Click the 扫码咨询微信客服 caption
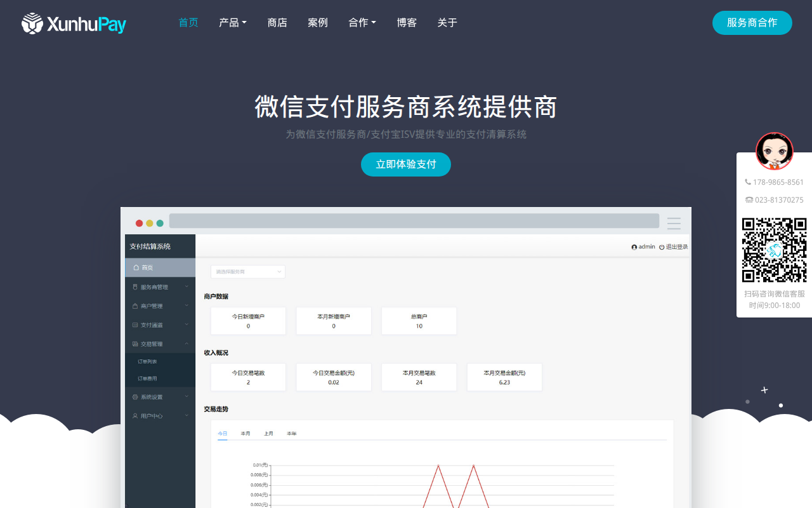Viewport: 812px width, 508px height. click(x=775, y=294)
